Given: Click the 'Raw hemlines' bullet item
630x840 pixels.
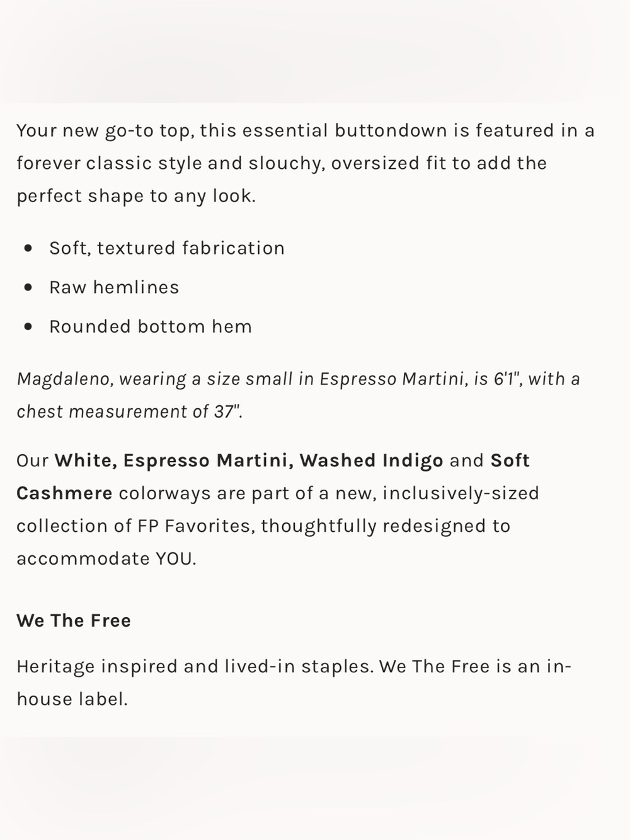Looking at the screenshot, I should point(114,287).
